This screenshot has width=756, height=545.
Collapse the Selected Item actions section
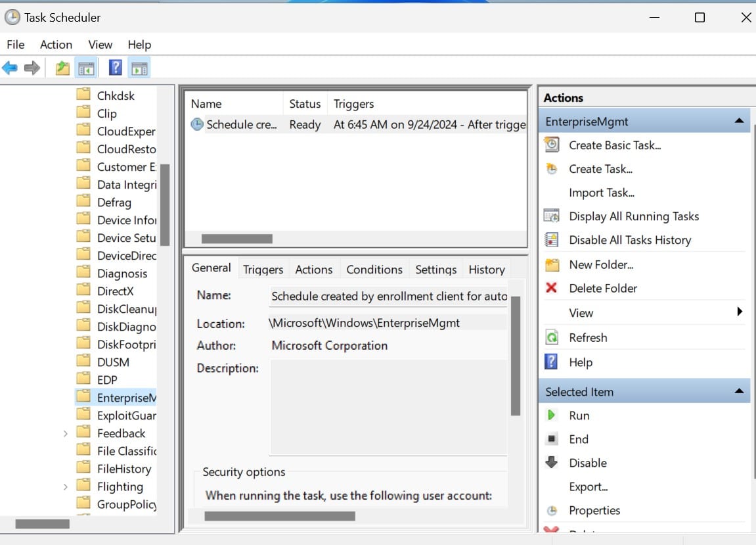point(739,392)
